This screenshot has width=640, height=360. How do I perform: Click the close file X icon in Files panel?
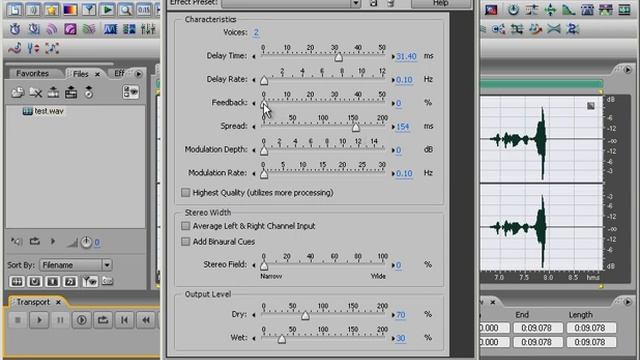(36, 93)
